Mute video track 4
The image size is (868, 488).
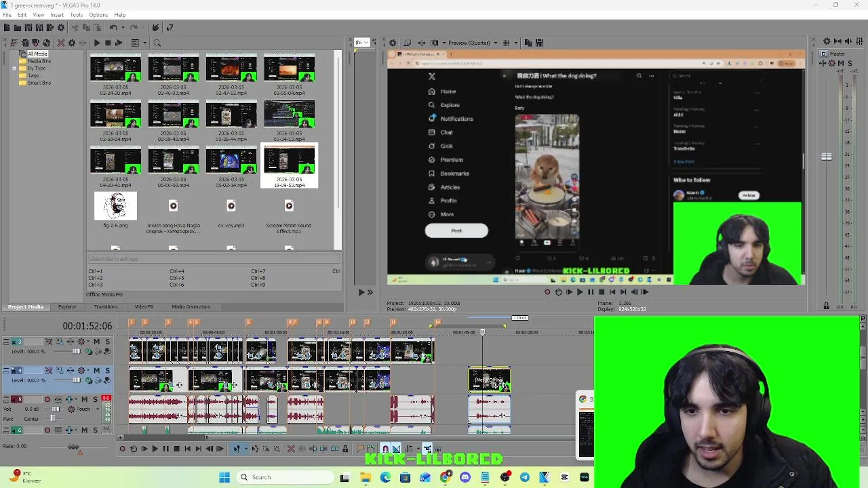(96, 371)
